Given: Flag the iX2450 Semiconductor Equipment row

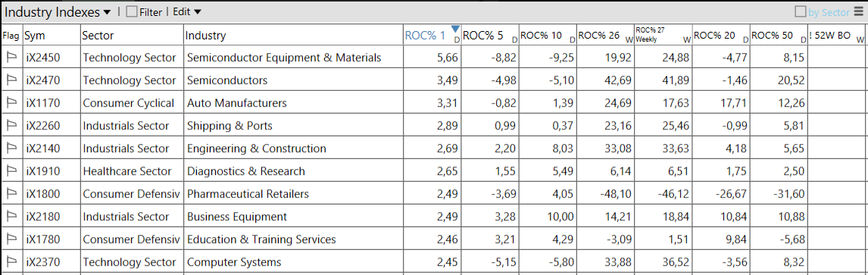Looking at the screenshot, I should (11, 58).
